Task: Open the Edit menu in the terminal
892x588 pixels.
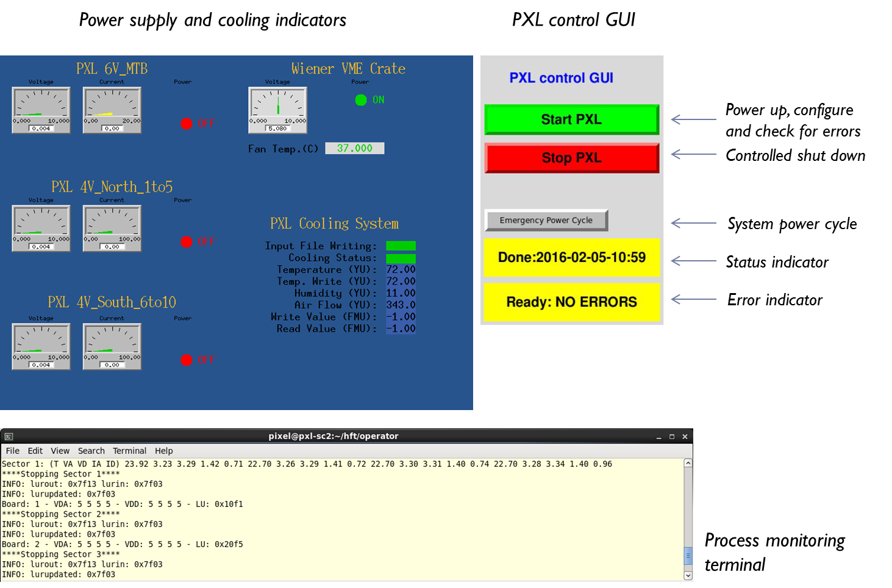Action: (35, 451)
